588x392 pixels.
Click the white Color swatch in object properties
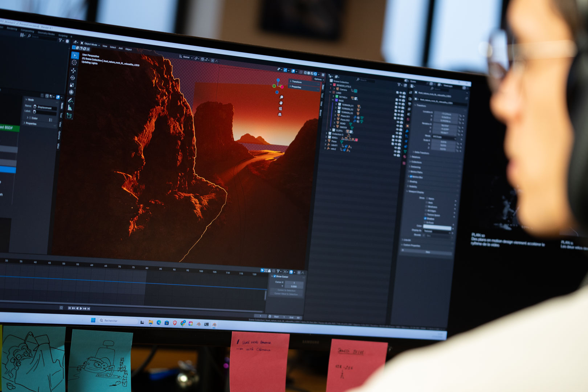click(437, 228)
